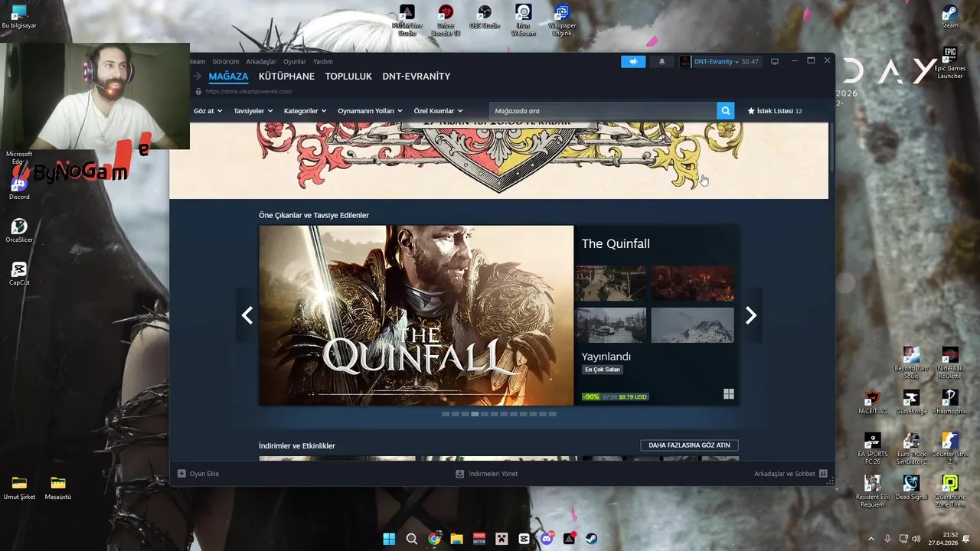This screenshot has width=980, height=551.
Task: Open EA SPORTS FC 26 shortcut
Action: tap(872, 448)
